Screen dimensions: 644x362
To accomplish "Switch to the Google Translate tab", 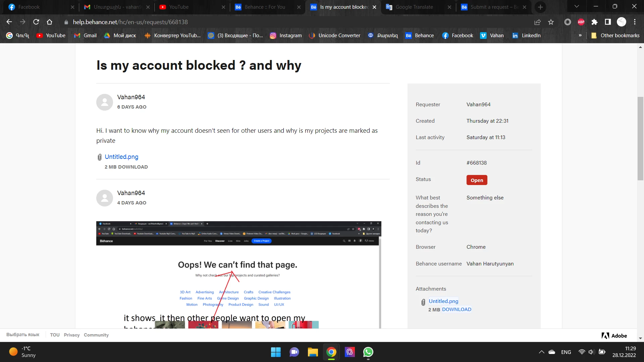I will pos(414,7).
